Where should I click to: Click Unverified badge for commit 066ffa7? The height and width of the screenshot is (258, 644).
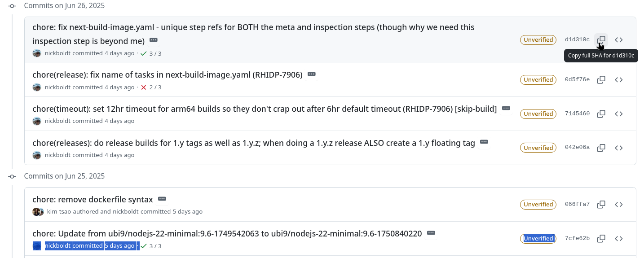coord(538,205)
